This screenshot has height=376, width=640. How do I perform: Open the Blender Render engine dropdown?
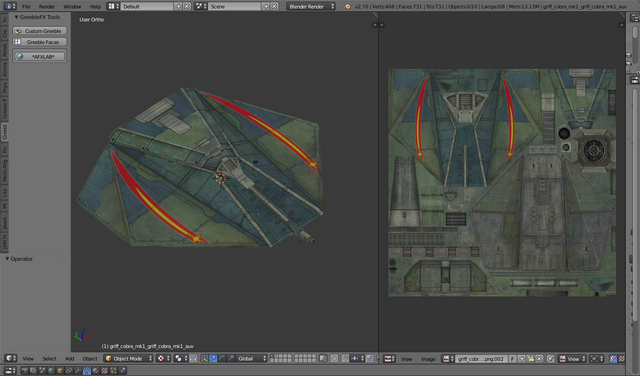(x=311, y=7)
